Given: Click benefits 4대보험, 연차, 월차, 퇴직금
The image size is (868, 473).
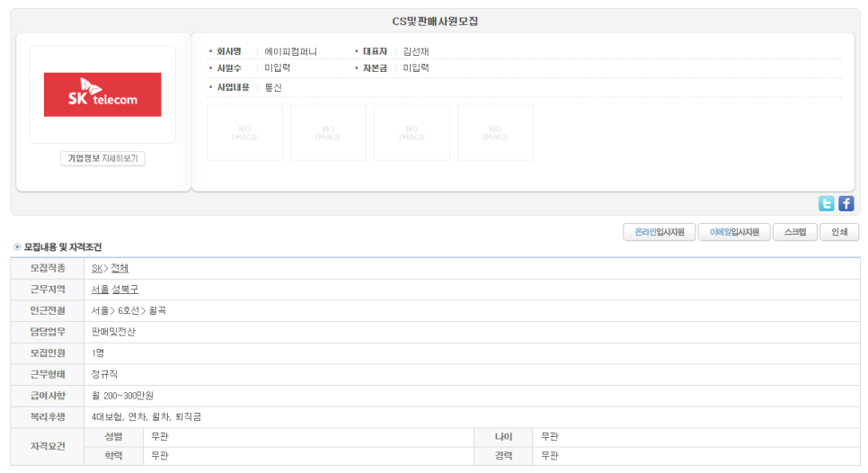Looking at the screenshot, I should (x=146, y=416).
